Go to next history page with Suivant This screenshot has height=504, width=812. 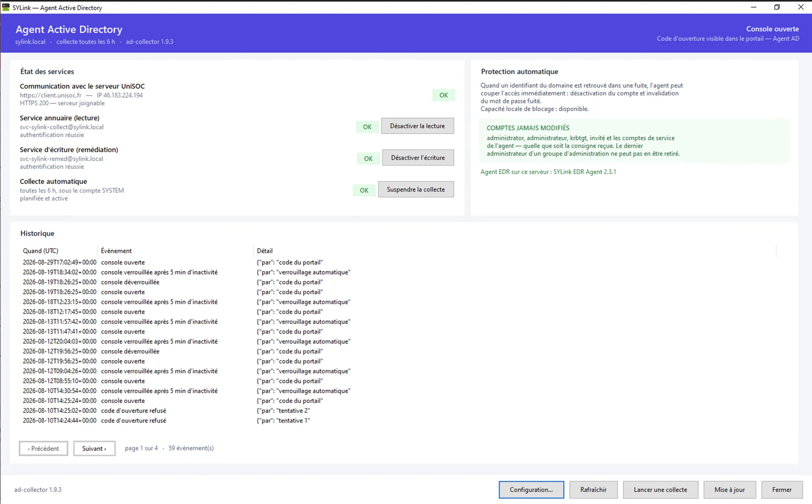tap(94, 448)
